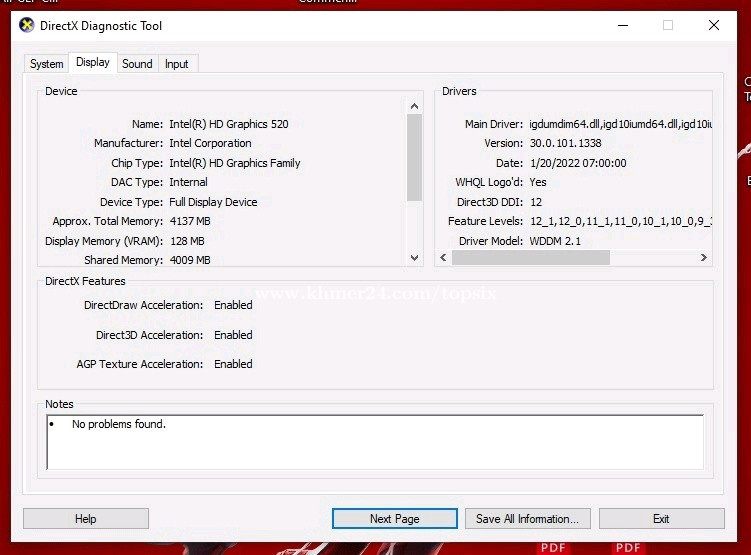
Task: Minimize the DirectX Diagnostic Tool window
Action: [623, 25]
